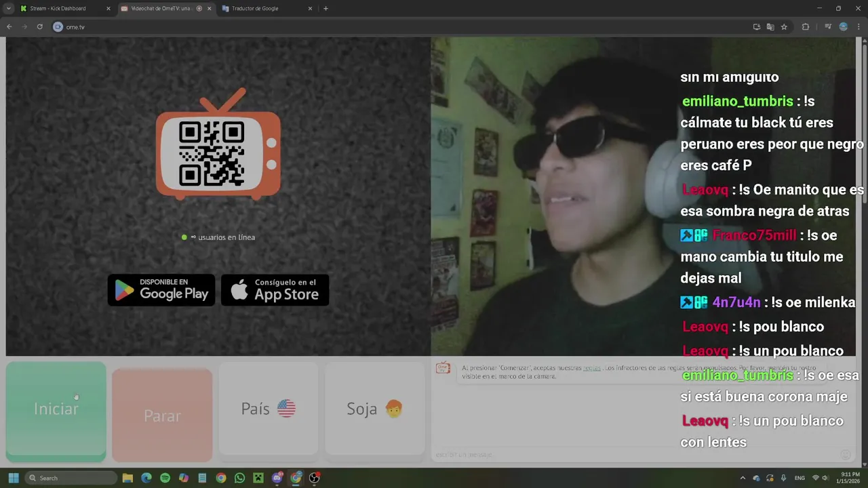Launch Minecraft from the taskbar
Screen dimensions: 868x488
(x=258, y=478)
